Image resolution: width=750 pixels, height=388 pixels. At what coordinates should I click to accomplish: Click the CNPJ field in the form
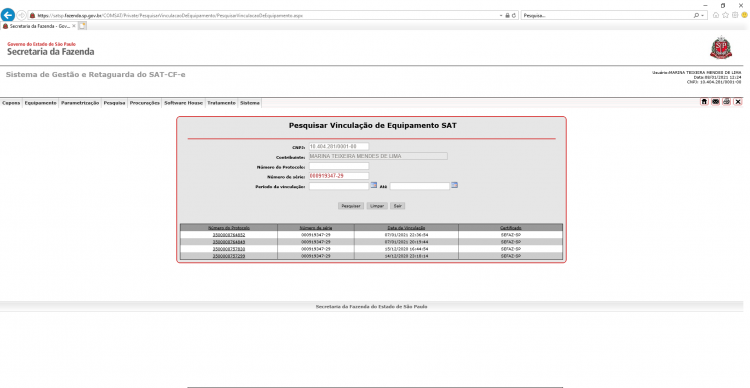click(339, 146)
